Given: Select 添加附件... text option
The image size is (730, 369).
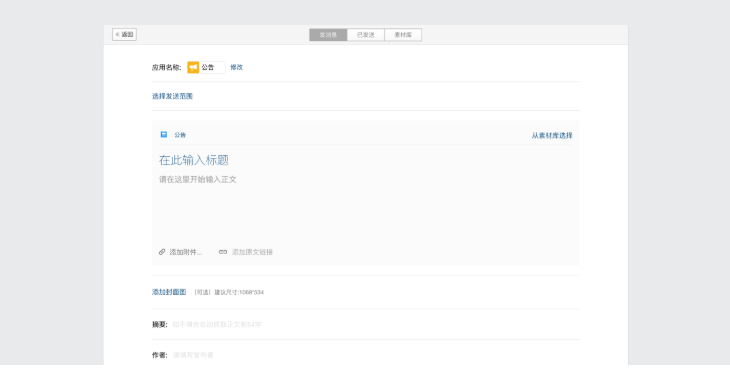Looking at the screenshot, I should 186,252.
